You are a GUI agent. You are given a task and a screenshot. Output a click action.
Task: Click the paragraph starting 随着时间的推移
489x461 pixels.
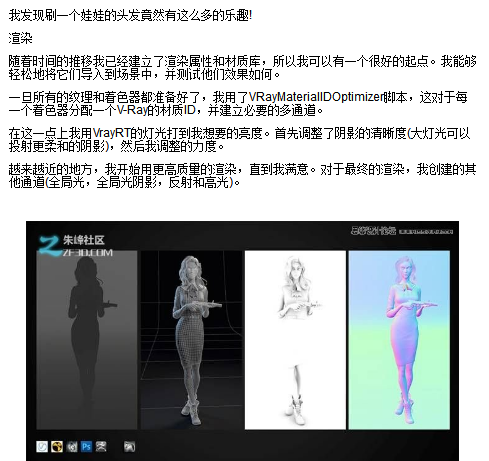[x=243, y=68]
